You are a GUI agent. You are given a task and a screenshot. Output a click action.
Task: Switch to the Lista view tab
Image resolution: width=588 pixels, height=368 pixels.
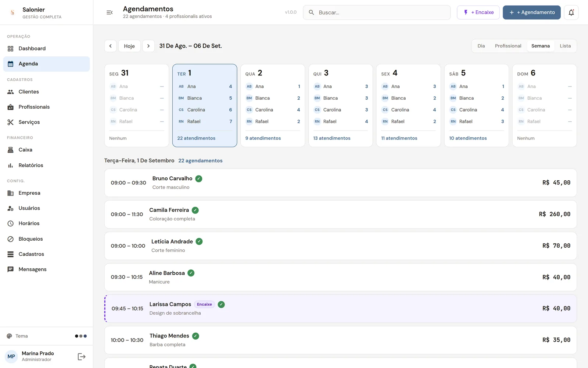coord(565,46)
